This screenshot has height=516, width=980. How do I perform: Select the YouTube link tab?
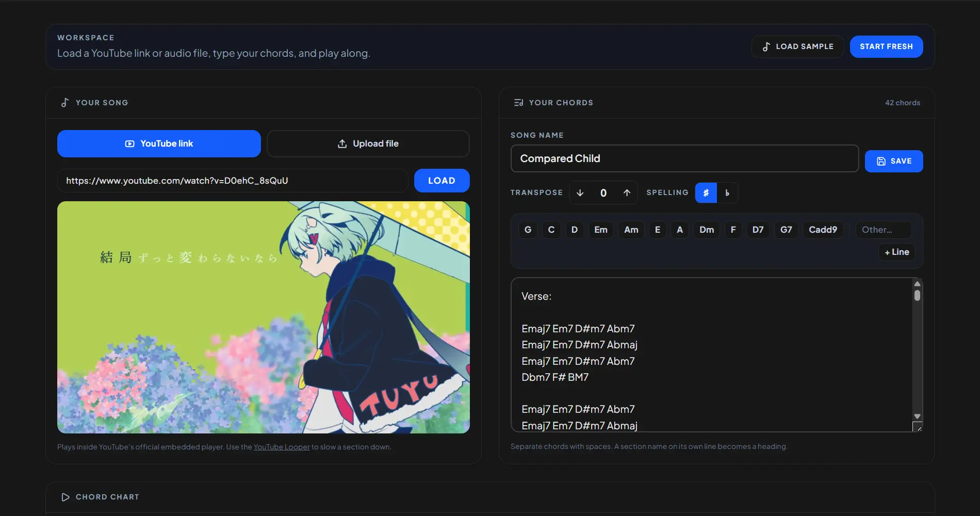coord(159,143)
